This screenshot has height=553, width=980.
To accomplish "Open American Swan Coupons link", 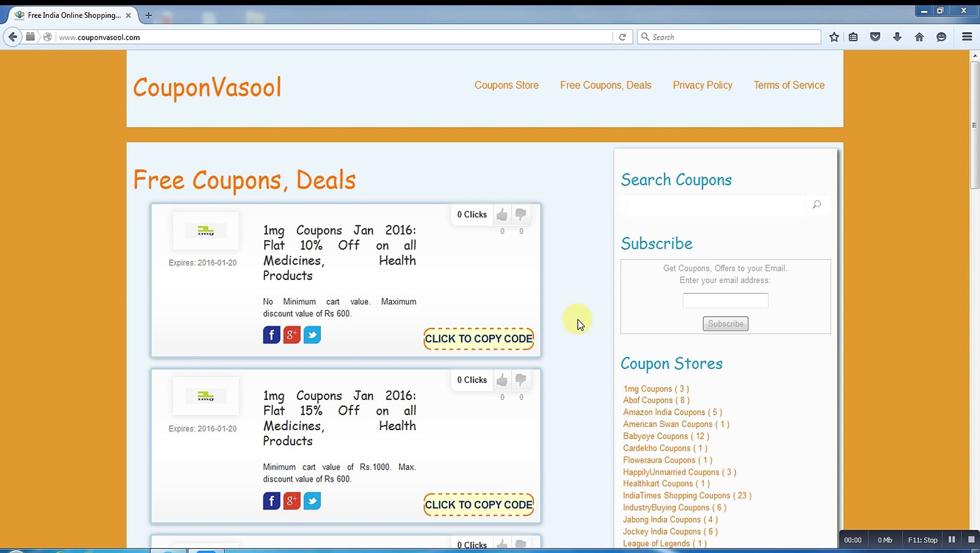I will point(676,424).
